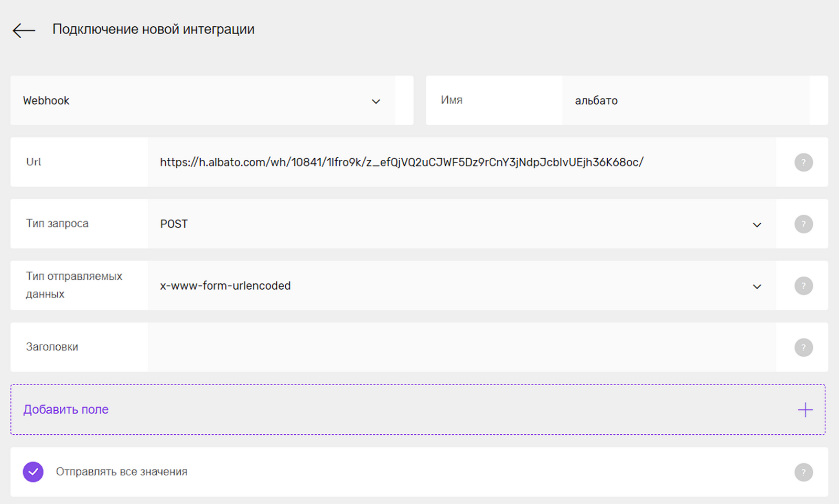
Task: Expand the x-www-form-urlencoded data type dropdown
Action: 757,287
